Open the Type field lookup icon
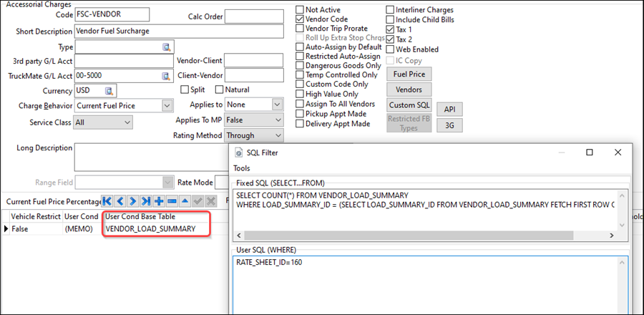The image size is (644, 315). (166, 47)
